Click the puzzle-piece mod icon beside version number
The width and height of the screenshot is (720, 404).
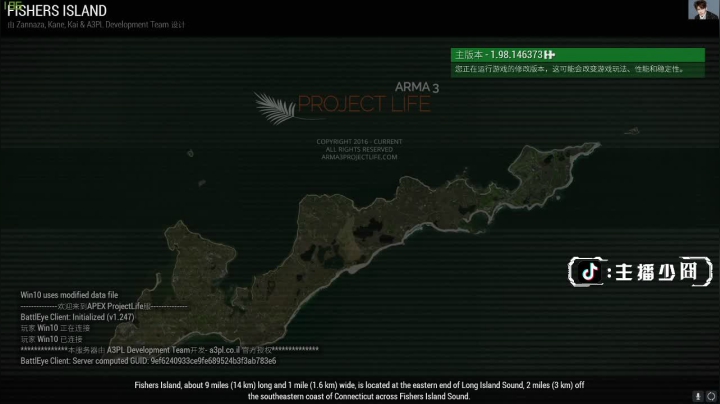[550, 55]
